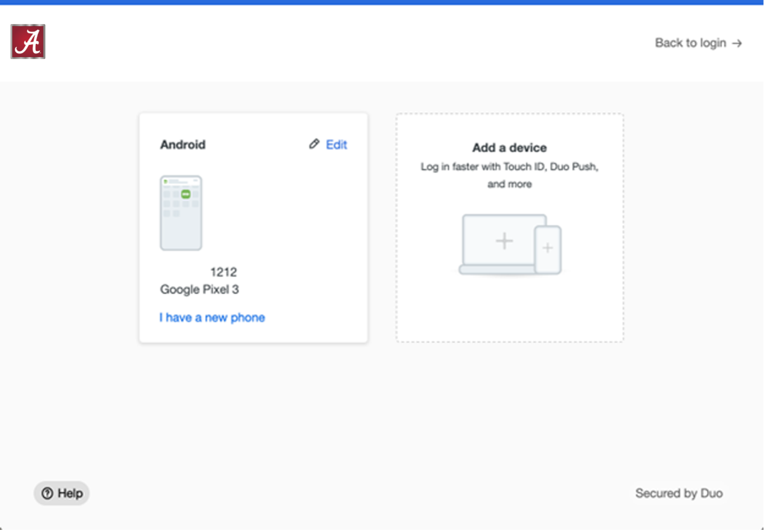This screenshot has height=532, width=764.
Task: Click the plus icon on the small phone graphic
Action: click(548, 247)
